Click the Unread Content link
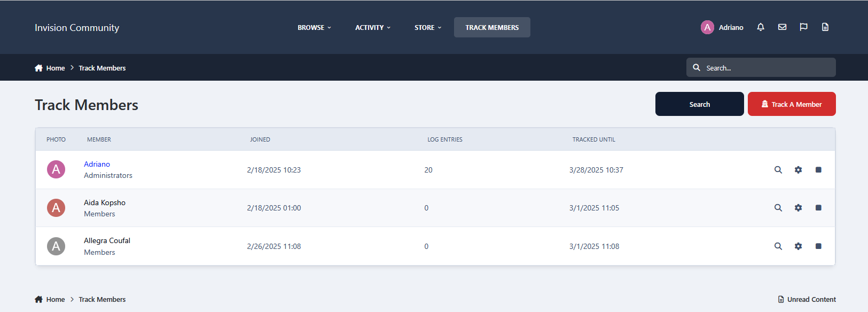This screenshot has height=312, width=868. pyautogui.click(x=807, y=299)
